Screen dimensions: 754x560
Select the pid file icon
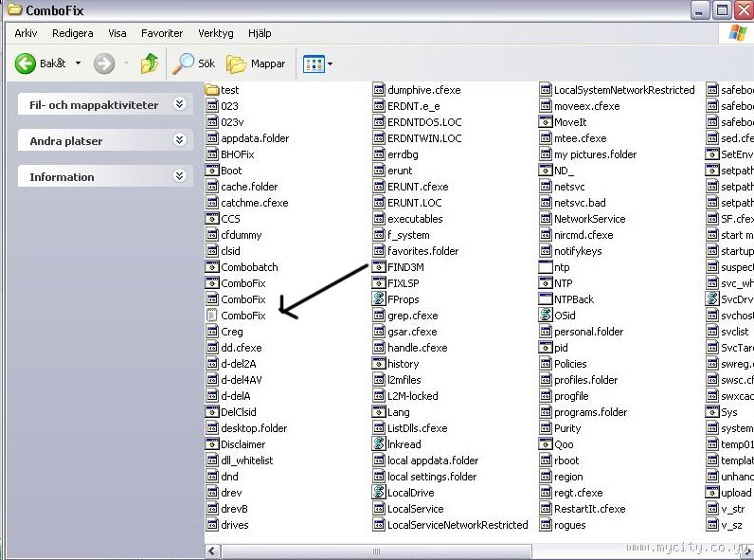click(x=546, y=348)
